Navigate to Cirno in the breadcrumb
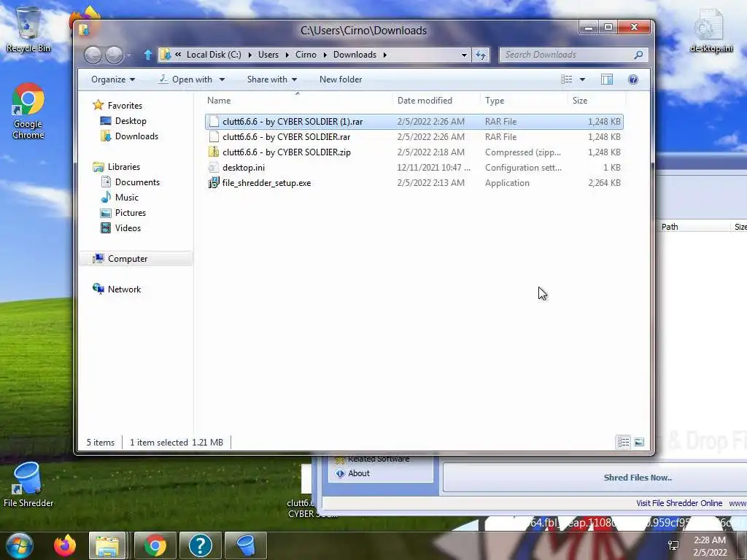This screenshot has height=560, width=747. pos(306,55)
